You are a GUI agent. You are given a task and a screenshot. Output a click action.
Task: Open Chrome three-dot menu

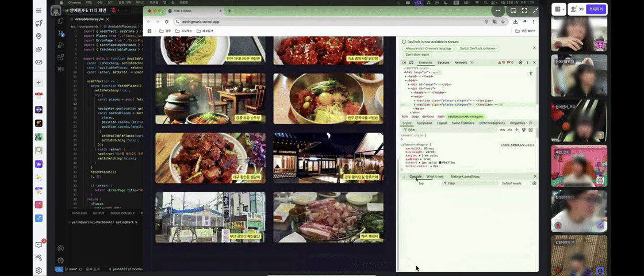pyautogui.click(x=534, y=22)
